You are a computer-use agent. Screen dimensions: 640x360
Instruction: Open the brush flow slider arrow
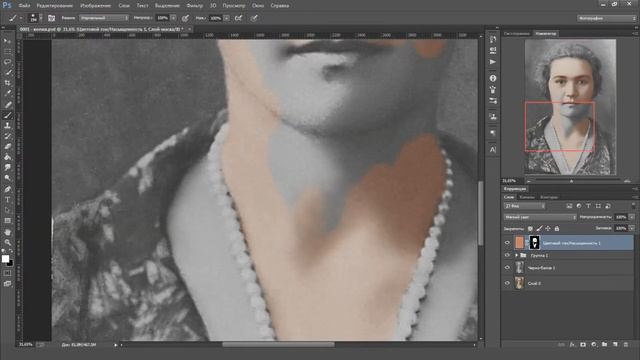pos(227,18)
